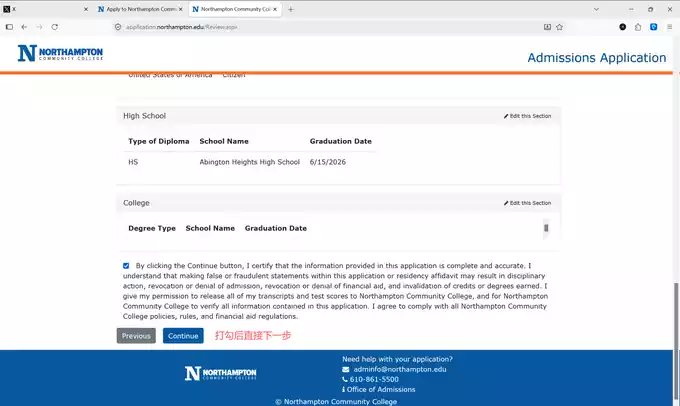Viewport: 680px width, 406px height.
Task: Click the Abington Heights High School cell
Action: (249, 162)
